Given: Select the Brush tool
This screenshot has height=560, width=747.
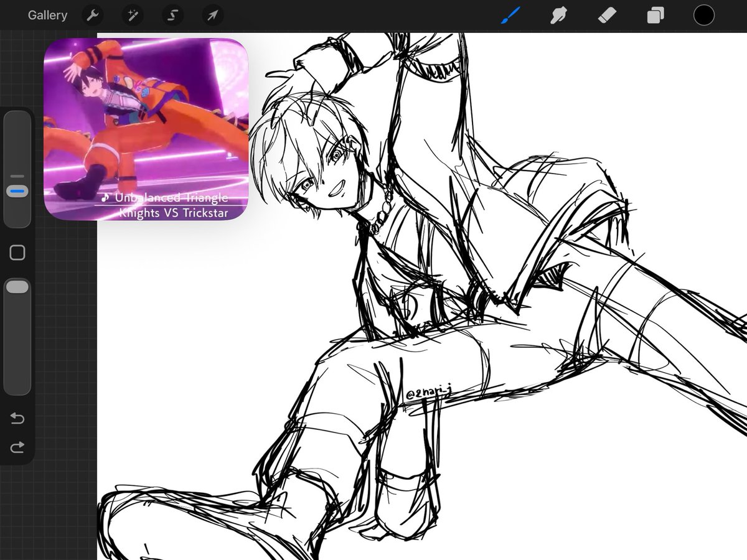Looking at the screenshot, I should coord(510,16).
